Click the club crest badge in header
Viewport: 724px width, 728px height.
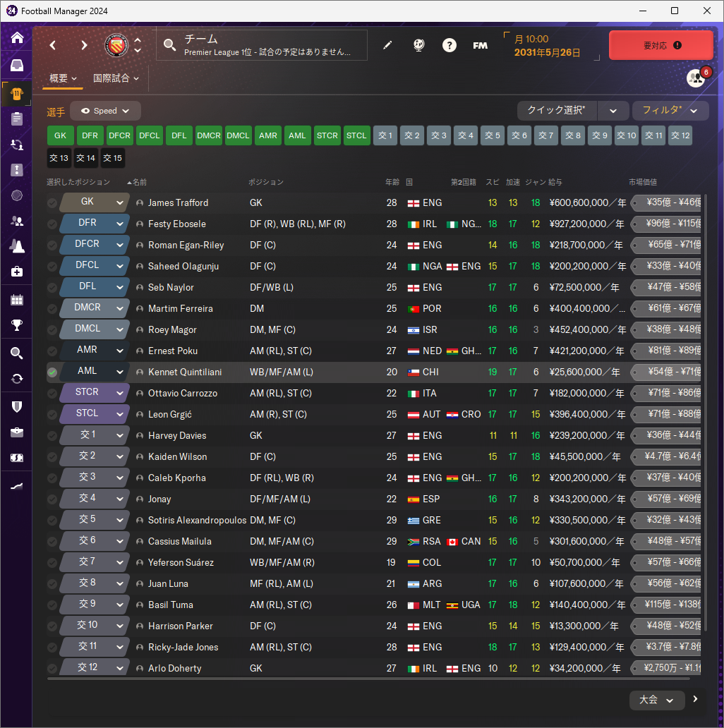tap(116, 45)
